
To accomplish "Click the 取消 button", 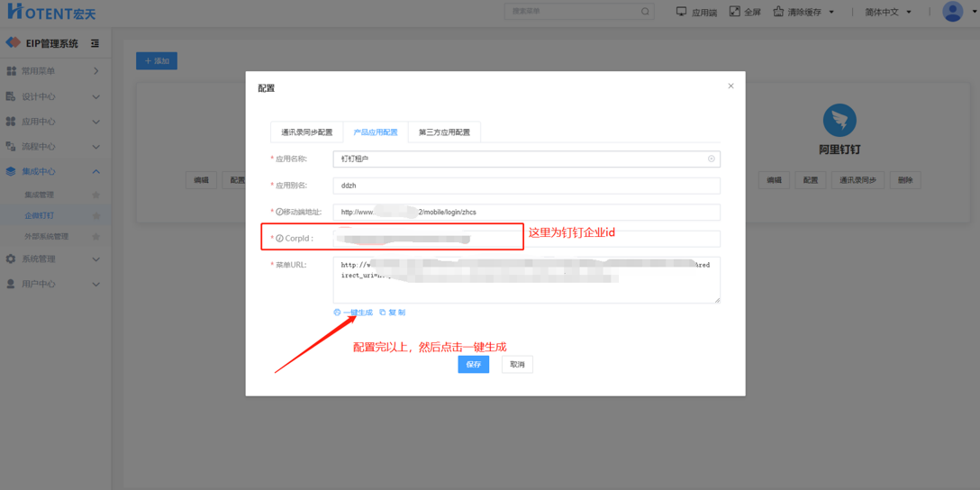I will pyautogui.click(x=518, y=365).
